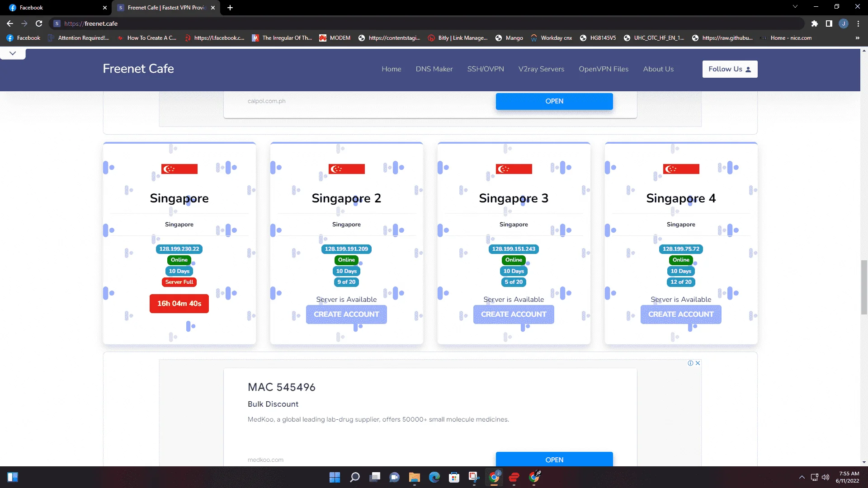Open the Chrome side panel icon
Screen dimensions: 868x488
pos(829,23)
